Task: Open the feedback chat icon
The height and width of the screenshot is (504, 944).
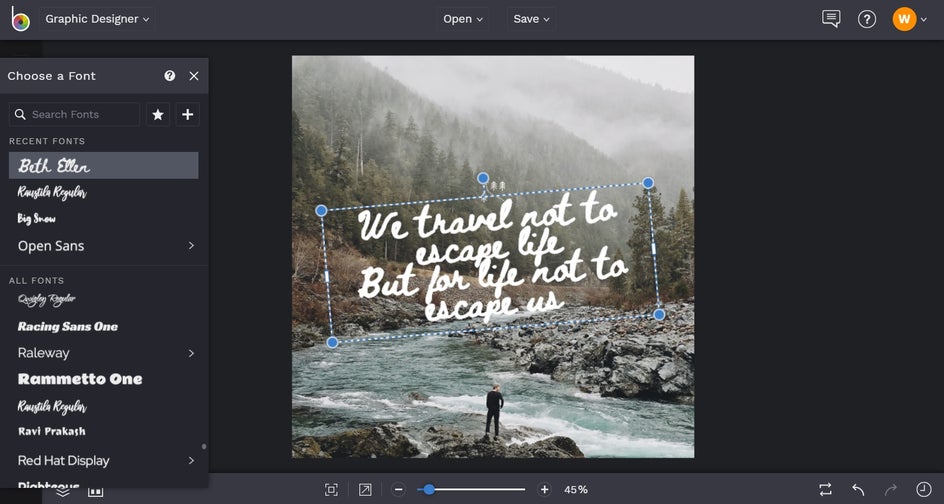Action: 831,19
